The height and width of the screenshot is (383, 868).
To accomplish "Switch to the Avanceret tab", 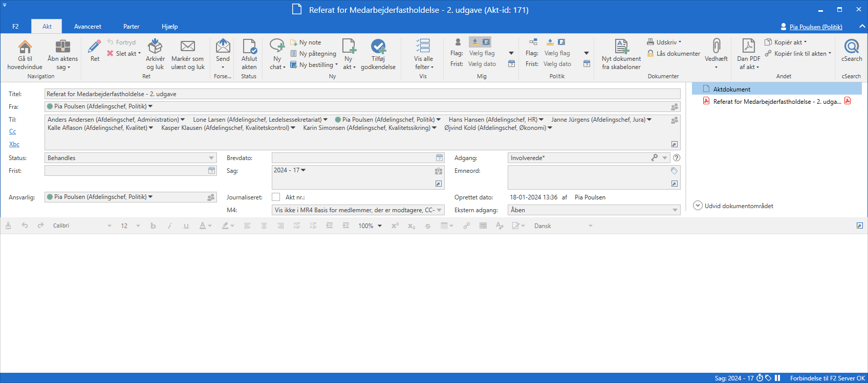I will (88, 27).
